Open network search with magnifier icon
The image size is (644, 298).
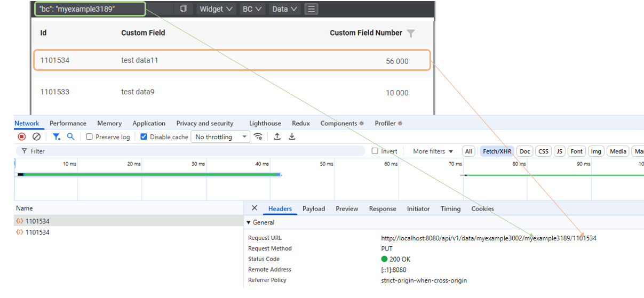[70, 137]
